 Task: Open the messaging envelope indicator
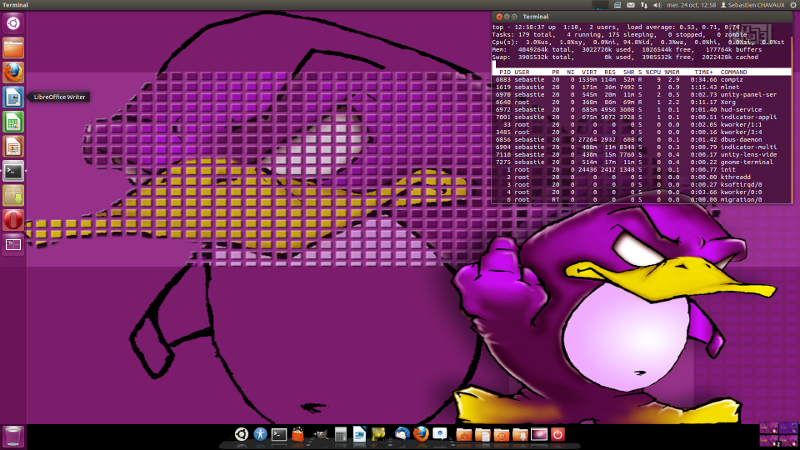tap(631, 5)
